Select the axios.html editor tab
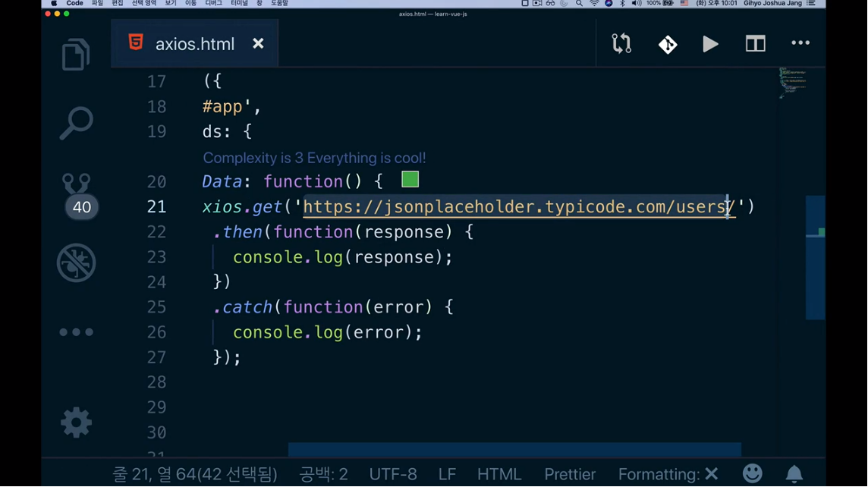The image size is (868, 487). [194, 44]
